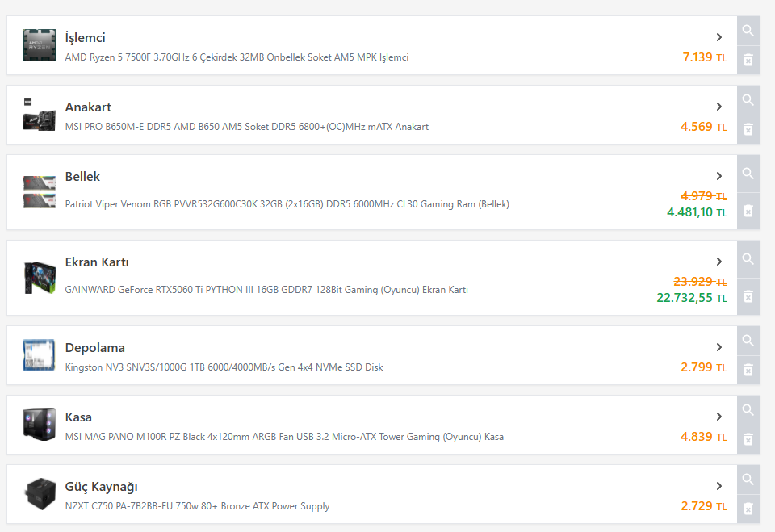This screenshot has width=775, height=532.
Task: Delete the Güç Kaynağı item with trash icon
Action: point(748,509)
